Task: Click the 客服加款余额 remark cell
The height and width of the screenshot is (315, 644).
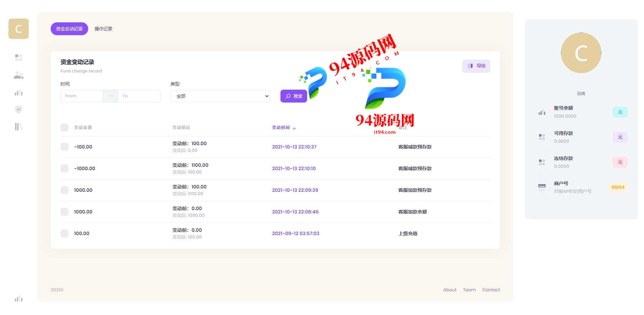Action: pyautogui.click(x=413, y=212)
